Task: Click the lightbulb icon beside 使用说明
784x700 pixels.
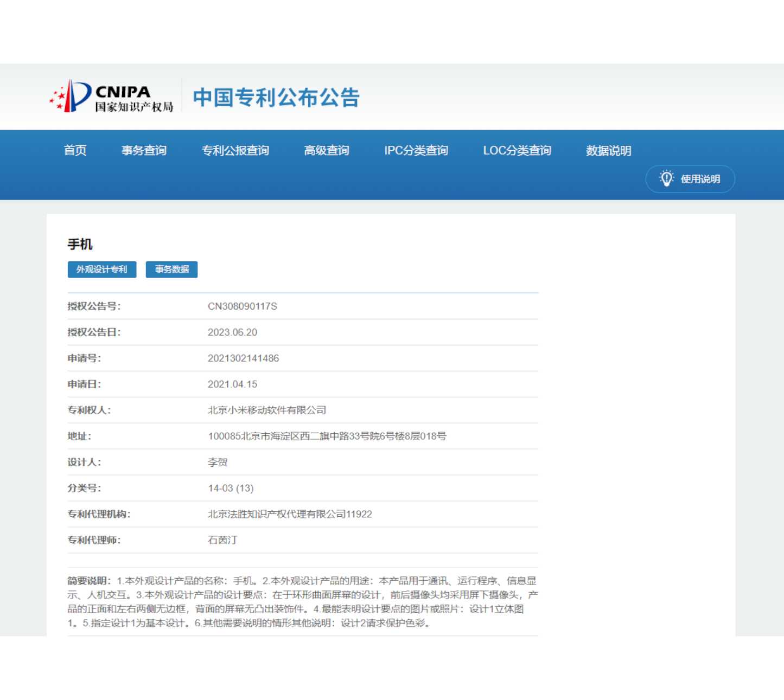Action: tap(666, 178)
